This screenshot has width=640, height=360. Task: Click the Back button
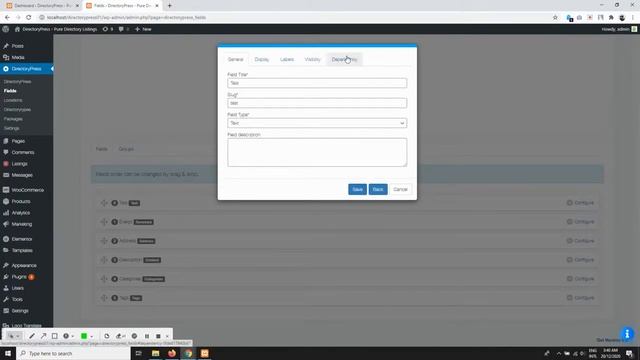click(x=378, y=189)
